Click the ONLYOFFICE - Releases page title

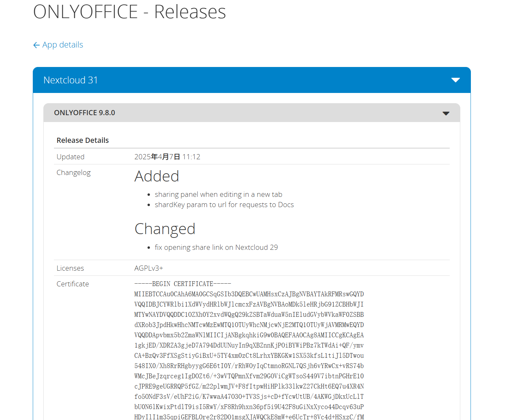130,12
